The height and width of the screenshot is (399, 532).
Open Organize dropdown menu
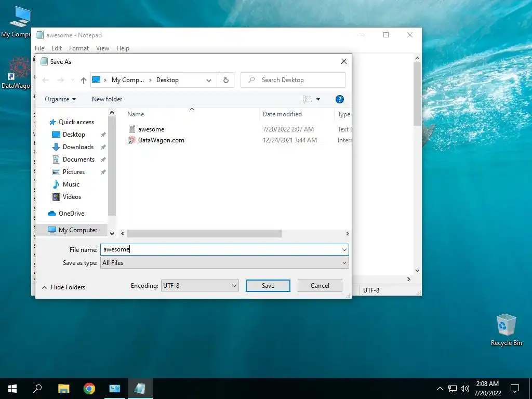[60, 99]
